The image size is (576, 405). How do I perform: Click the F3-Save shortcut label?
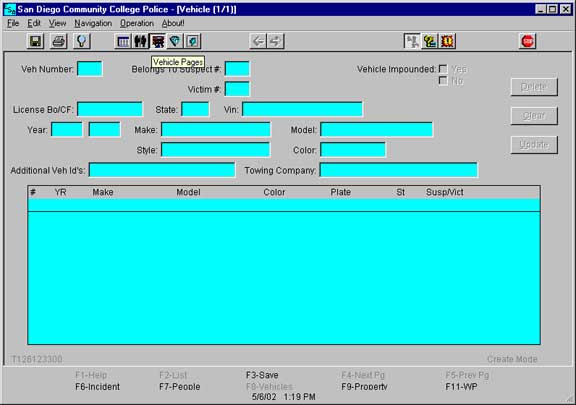click(x=262, y=375)
